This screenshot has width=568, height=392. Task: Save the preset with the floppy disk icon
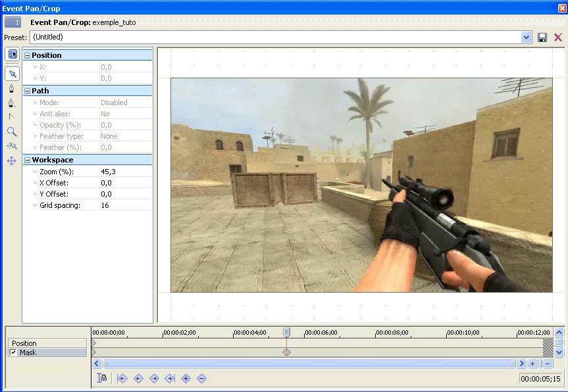542,37
